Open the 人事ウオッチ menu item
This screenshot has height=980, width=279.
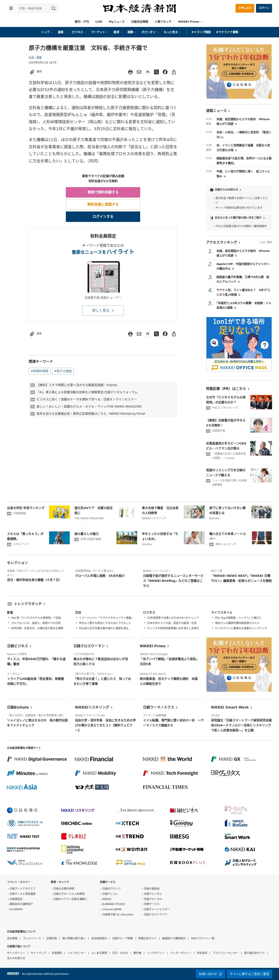point(163,22)
